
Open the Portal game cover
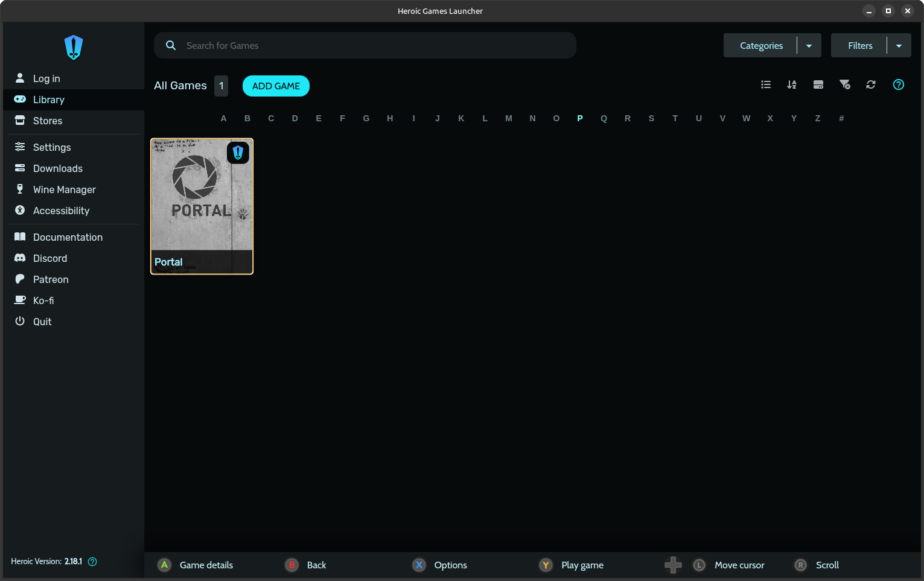(x=202, y=206)
